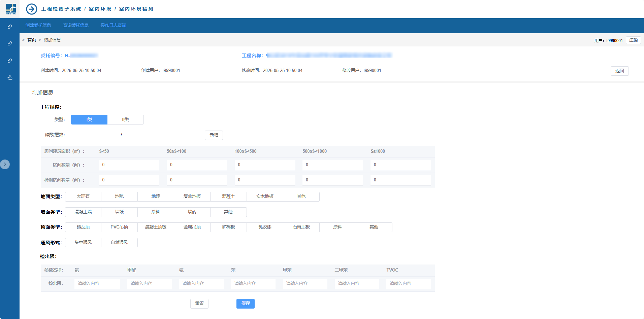Focus 检测房间数量 field under 500≤S<1000
Image resolution: width=644 pixels, height=319 pixels.
tap(333, 180)
